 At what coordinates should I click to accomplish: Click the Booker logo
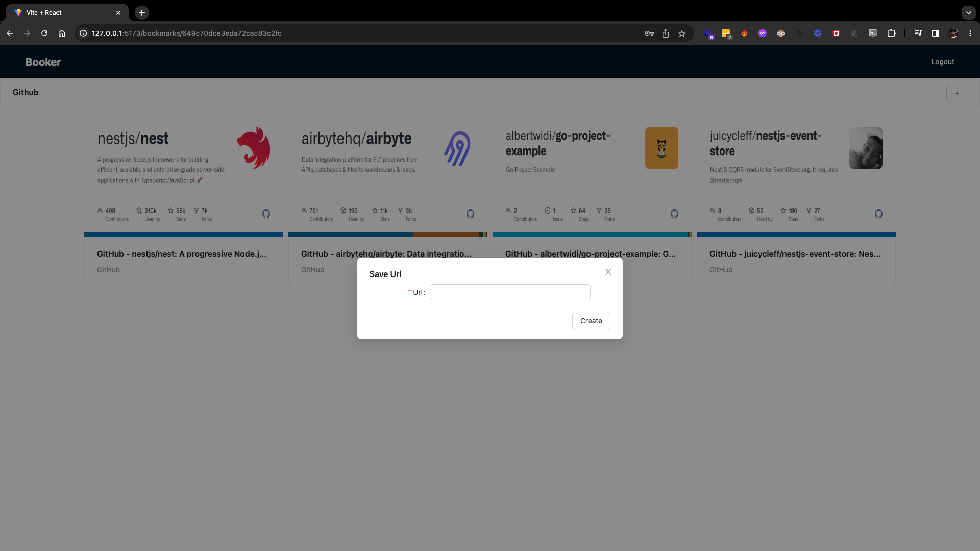click(43, 62)
